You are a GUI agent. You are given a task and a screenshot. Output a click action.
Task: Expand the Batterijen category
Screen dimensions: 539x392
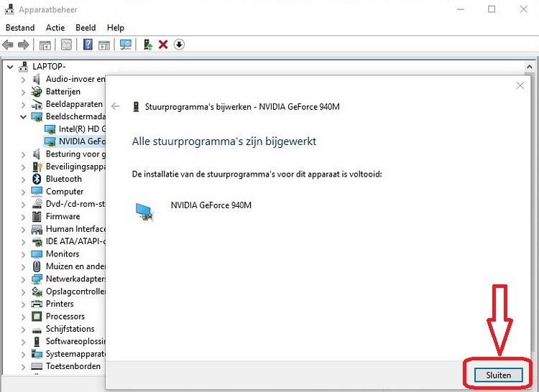click(23, 92)
